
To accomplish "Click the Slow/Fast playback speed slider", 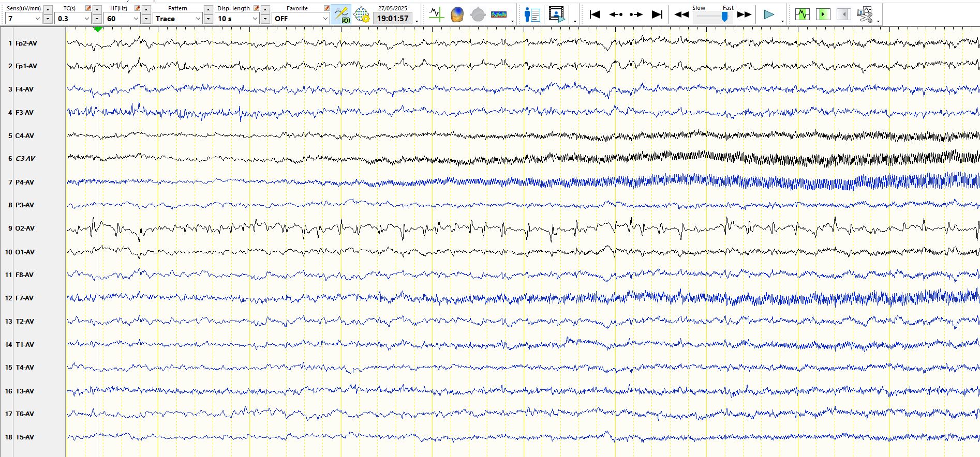I will tap(714, 17).
